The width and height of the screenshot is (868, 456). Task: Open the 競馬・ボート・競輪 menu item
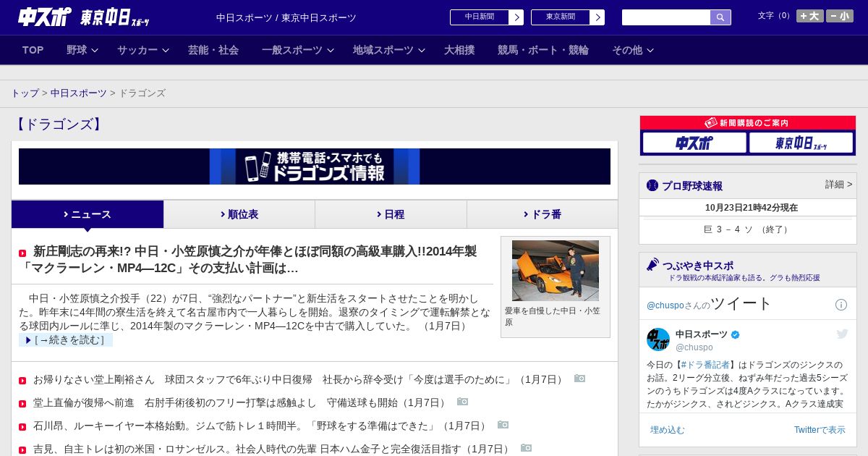click(543, 50)
